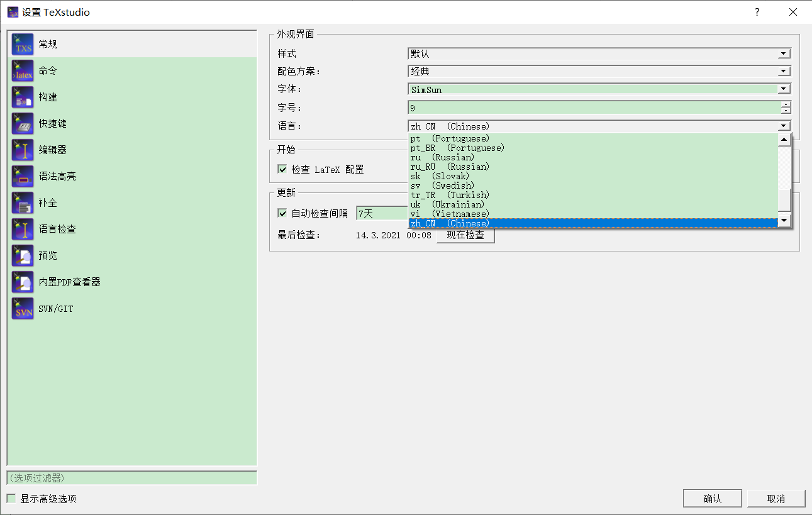Open the 配色方案 color scheme dropdown
Screen dimensions: 812x515
coord(783,71)
